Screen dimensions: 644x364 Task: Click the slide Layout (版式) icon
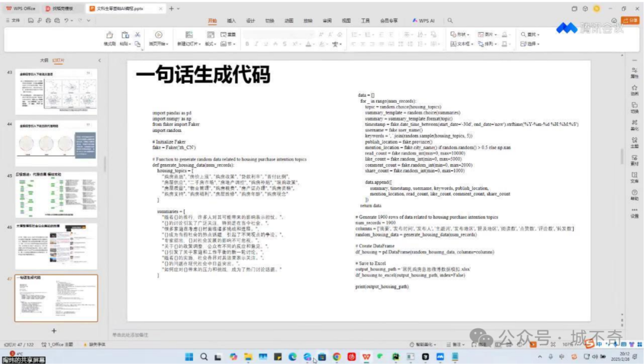click(x=210, y=35)
